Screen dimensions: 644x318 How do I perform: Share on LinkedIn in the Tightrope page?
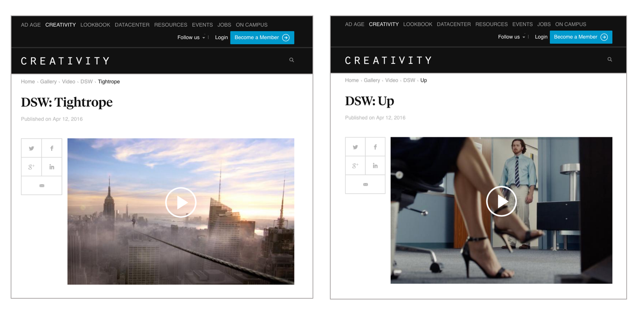(x=52, y=167)
